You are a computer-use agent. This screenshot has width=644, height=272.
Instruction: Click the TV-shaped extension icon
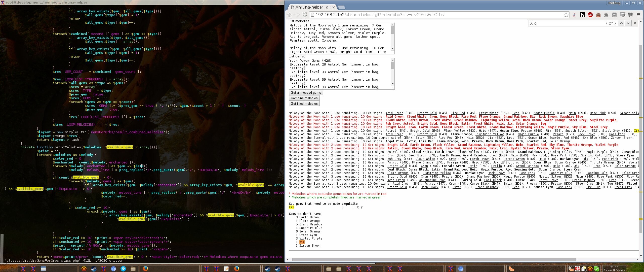click(598, 15)
